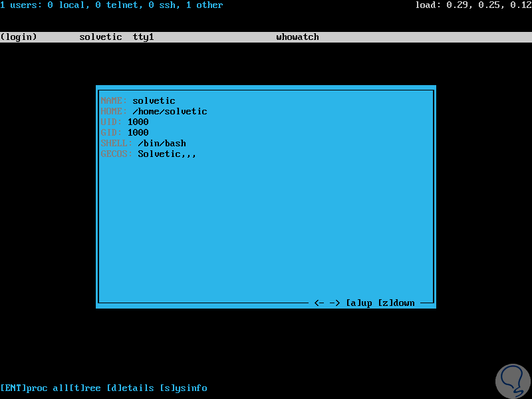Select the "solvetic" username in the user row
Screen dimensions: 532x399
click(100, 37)
